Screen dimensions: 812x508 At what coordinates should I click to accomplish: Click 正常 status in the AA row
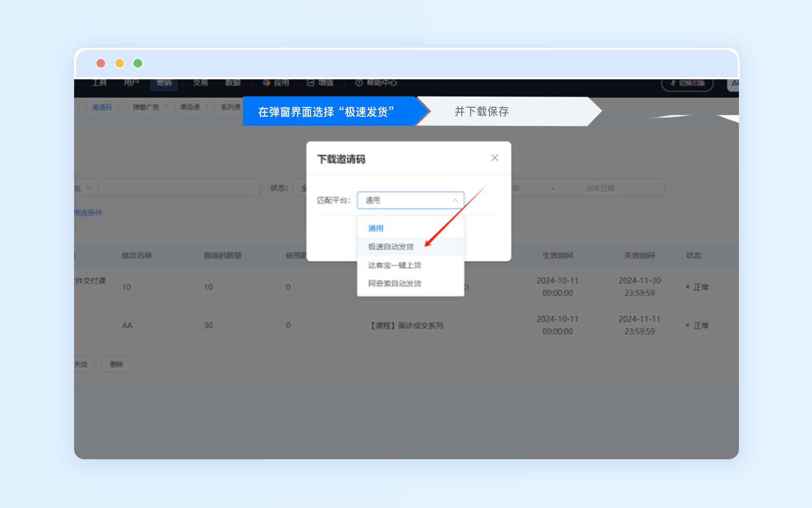[698, 326]
